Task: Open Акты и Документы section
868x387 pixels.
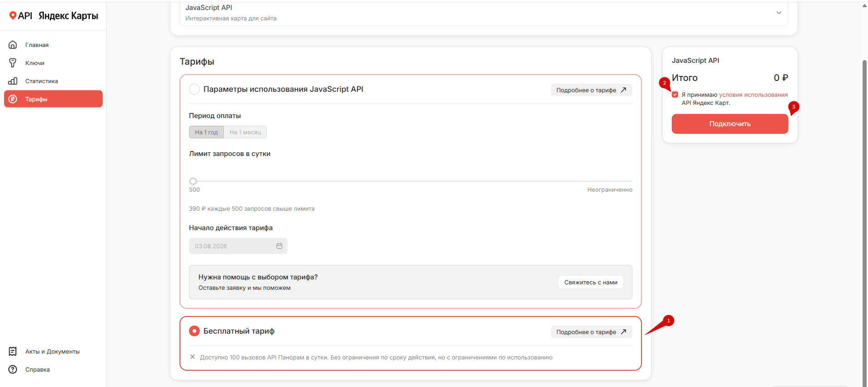Action: (53, 351)
